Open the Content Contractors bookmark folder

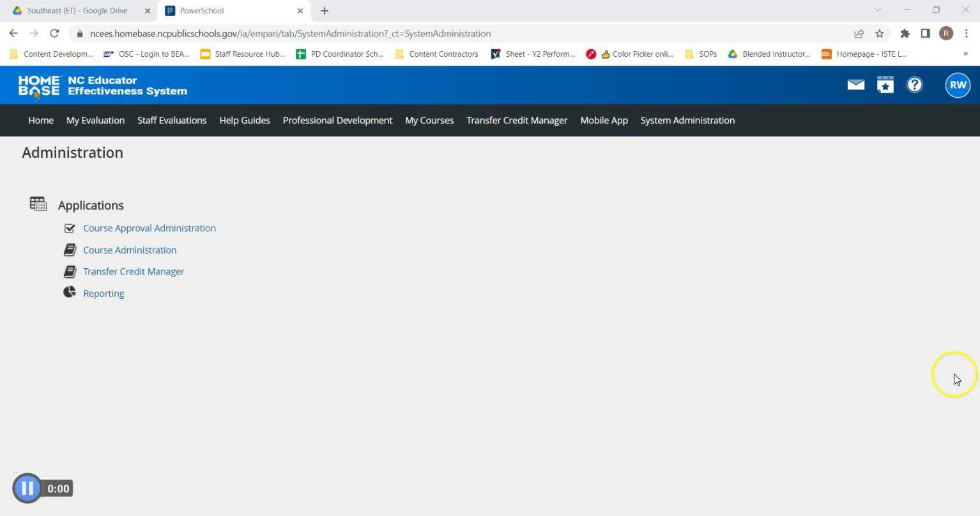(436, 54)
